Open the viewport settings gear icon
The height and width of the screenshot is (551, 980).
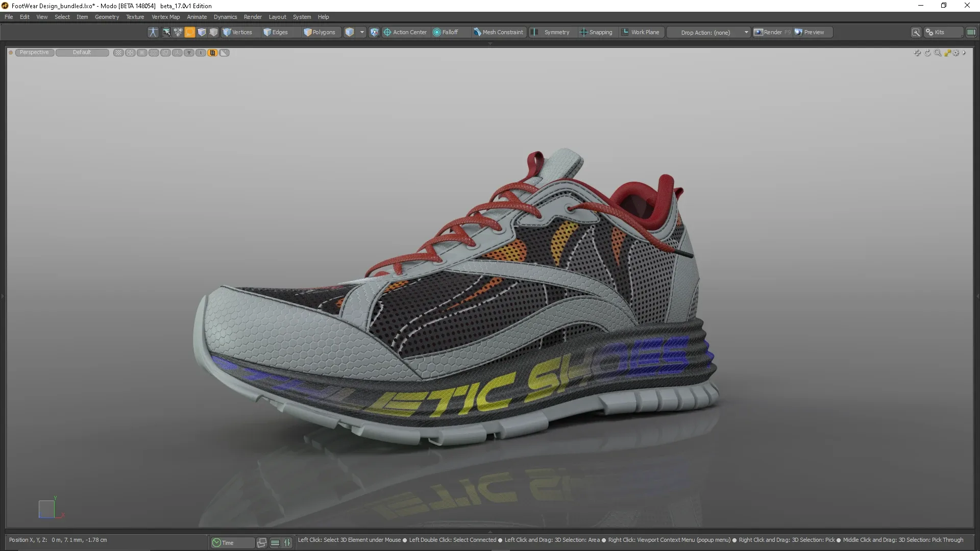tap(956, 53)
